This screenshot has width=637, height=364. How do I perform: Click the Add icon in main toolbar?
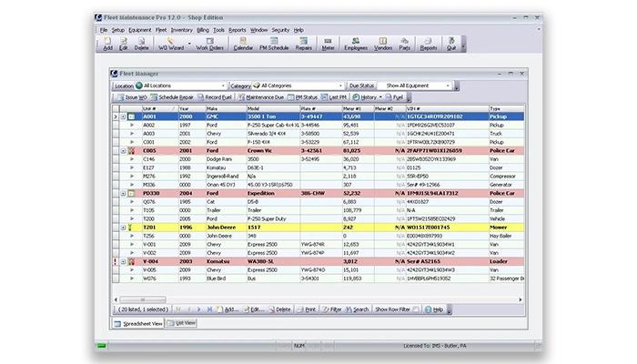click(x=107, y=44)
